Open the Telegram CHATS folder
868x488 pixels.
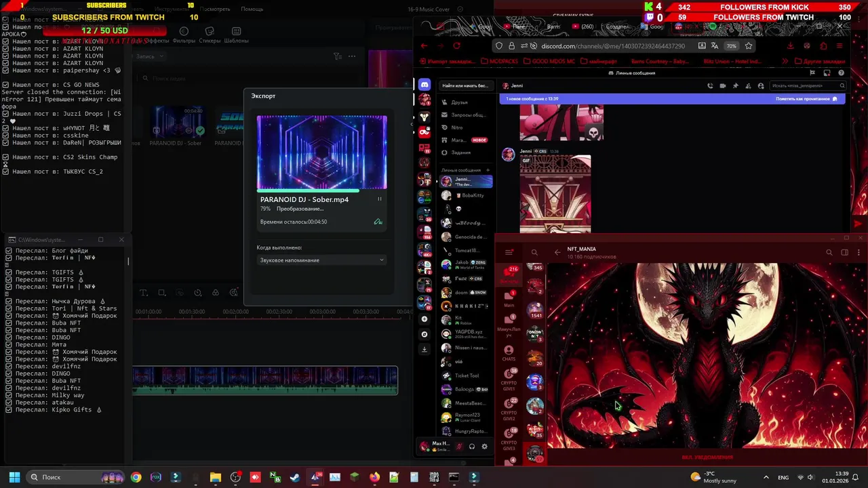(x=509, y=352)
